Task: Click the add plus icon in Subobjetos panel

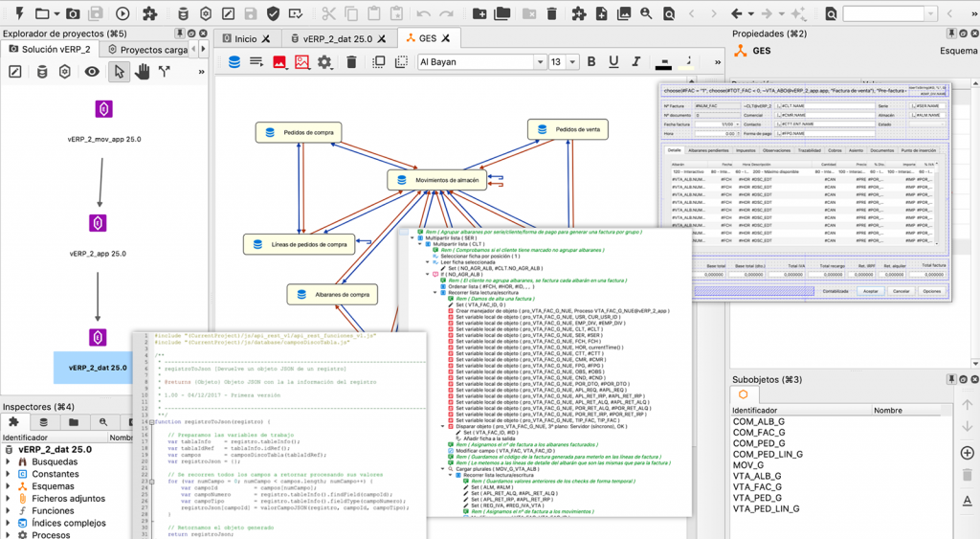Action: (x=967, y=453)
